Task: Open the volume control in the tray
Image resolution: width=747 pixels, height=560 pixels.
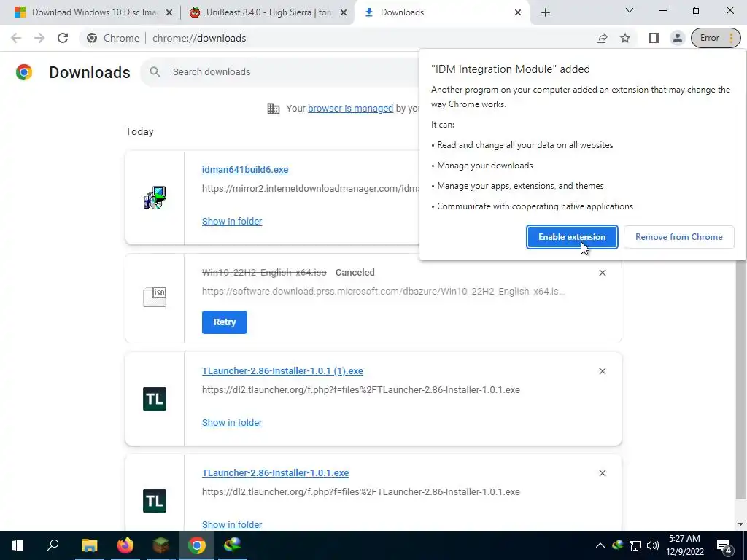Action: (653, 545)
